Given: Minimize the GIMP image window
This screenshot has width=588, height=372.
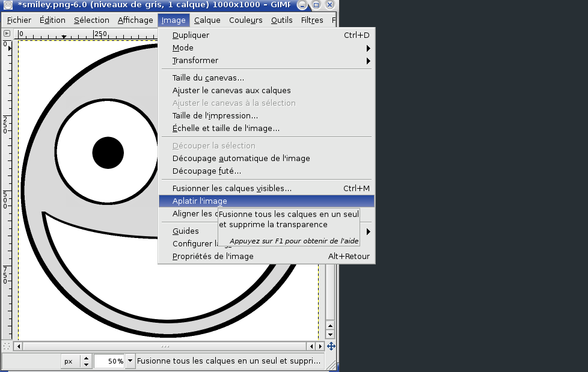Looking at the screenshot, I should (x=304, y=5).
